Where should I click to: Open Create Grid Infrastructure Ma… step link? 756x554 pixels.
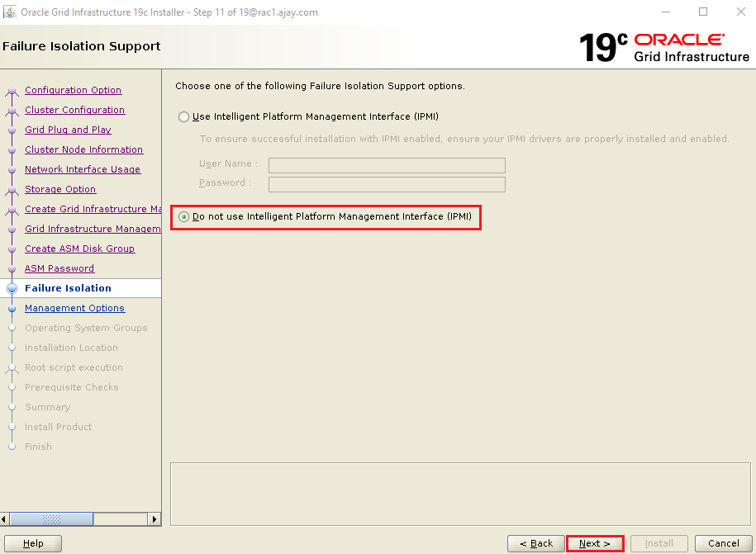click(93, 209)
